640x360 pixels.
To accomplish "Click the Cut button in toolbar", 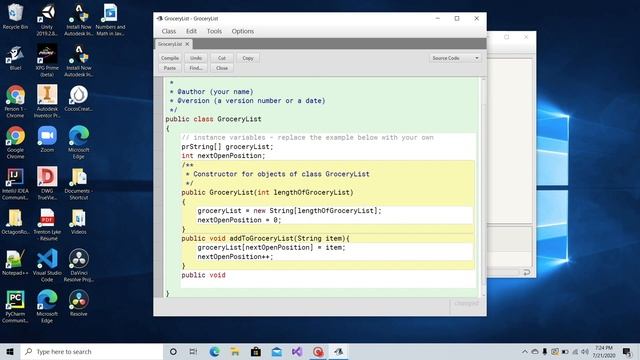I will (x=222, y=58).
